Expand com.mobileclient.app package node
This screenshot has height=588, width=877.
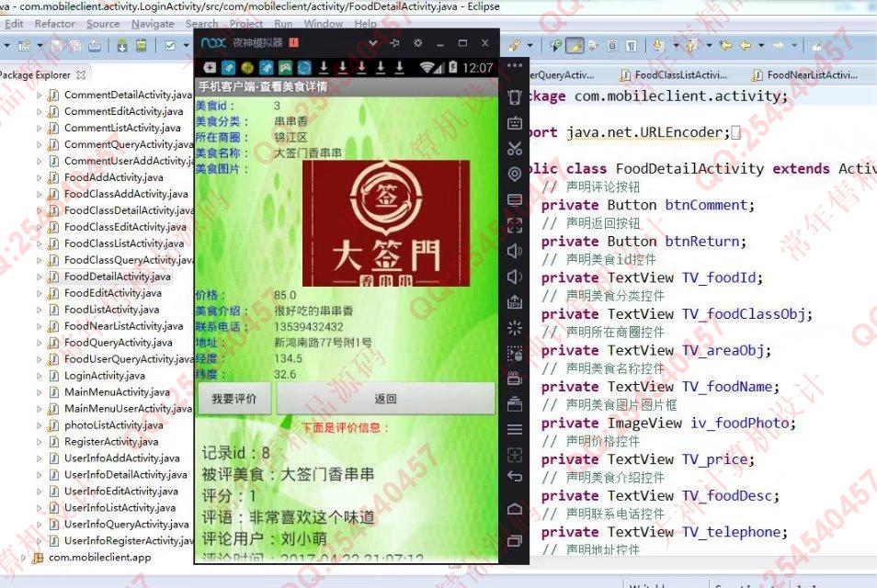[x=24, y=558]
